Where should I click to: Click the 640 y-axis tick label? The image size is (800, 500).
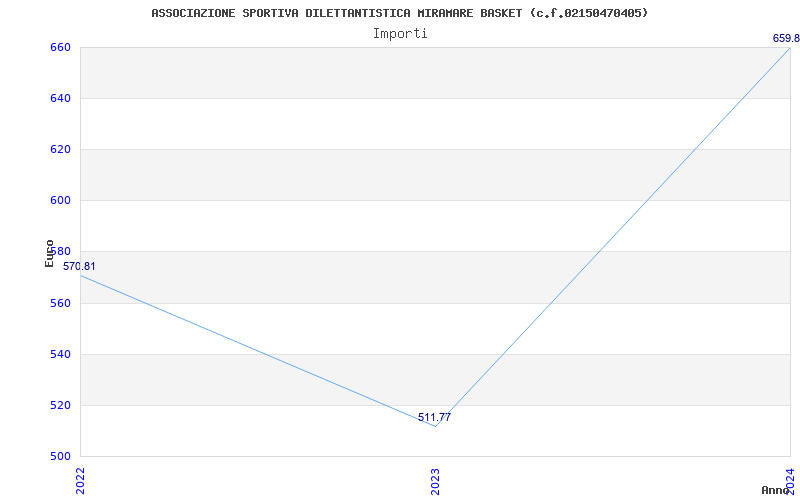click(60, 98)
